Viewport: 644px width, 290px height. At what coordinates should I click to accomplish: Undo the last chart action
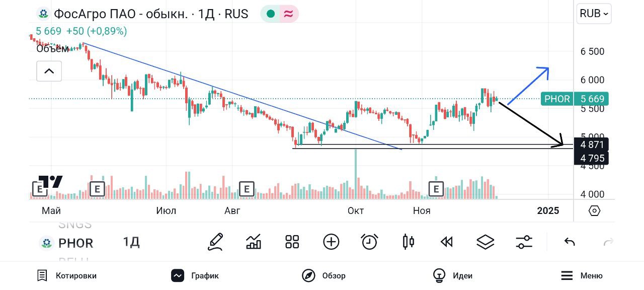point(570,242)
